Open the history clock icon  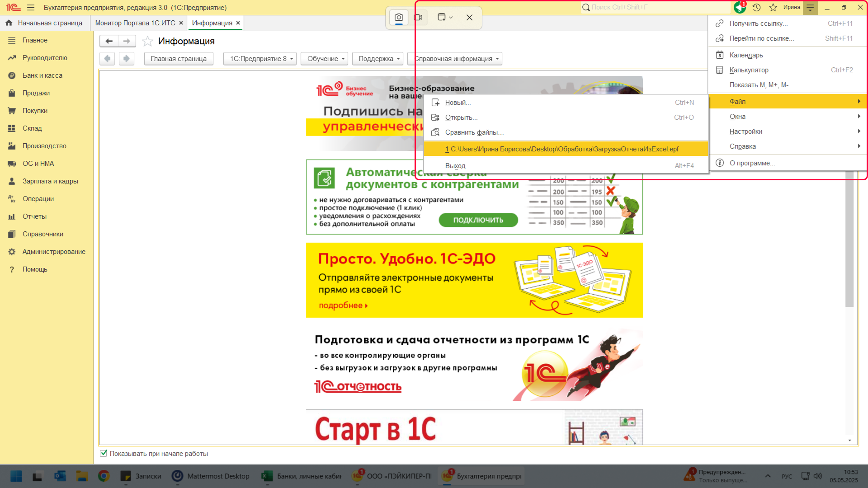[x=757, y=7]
